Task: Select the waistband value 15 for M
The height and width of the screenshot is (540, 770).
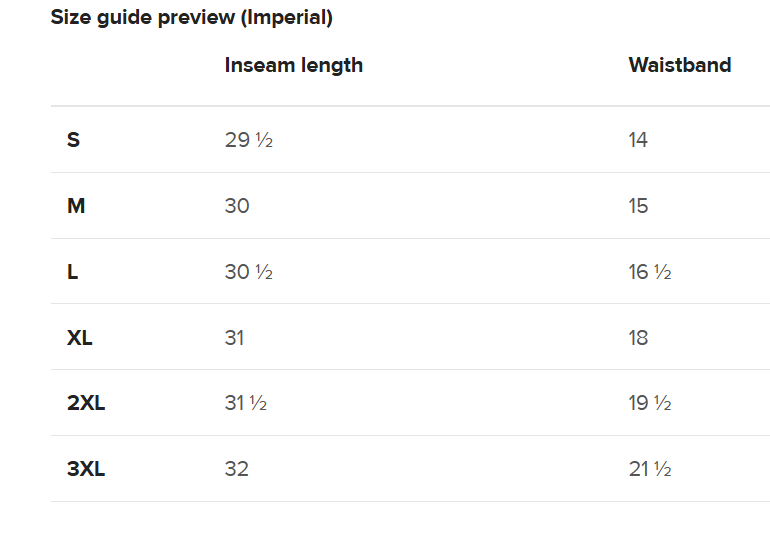Action: coord(638,206)
